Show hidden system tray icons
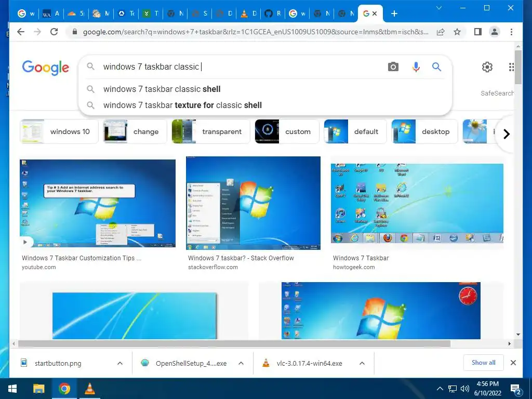The height and width of the screenshot is (399, 532). [440, 389]
